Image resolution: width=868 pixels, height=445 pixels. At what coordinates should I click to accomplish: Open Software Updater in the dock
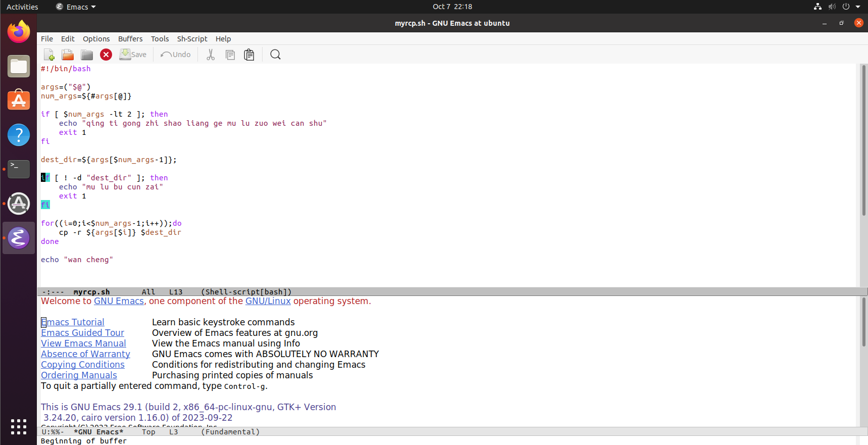point(19,204)
